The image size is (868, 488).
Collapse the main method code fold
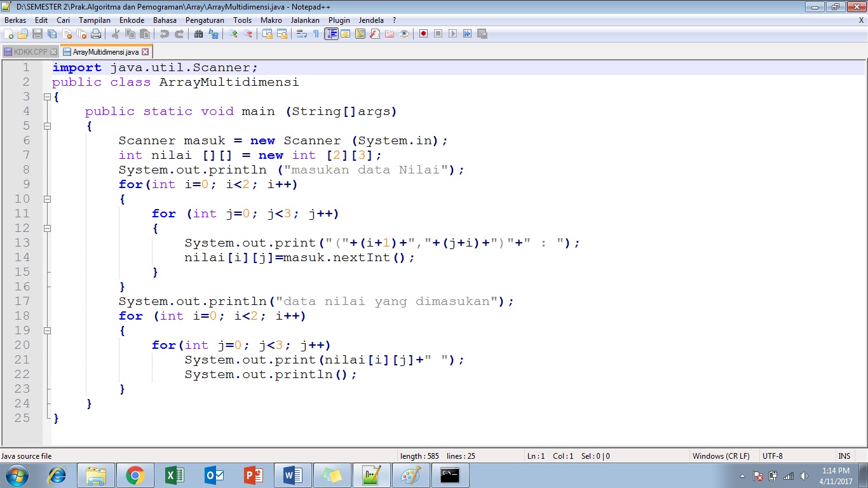click(x=47, y=126)
